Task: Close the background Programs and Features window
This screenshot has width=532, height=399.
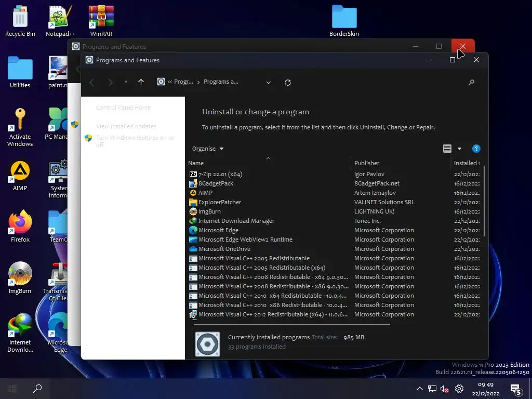Action: click(463, 46)
